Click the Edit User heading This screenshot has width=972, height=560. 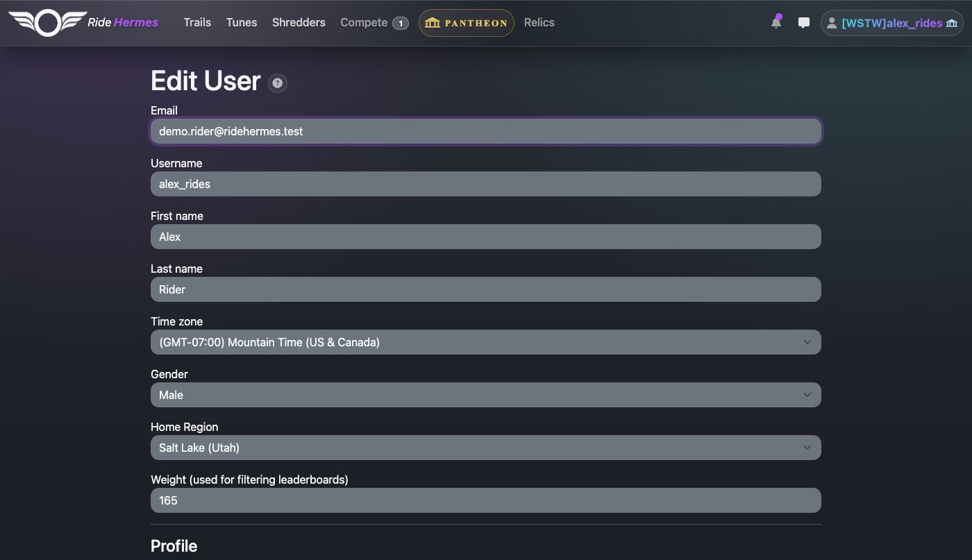pos(206,81)
